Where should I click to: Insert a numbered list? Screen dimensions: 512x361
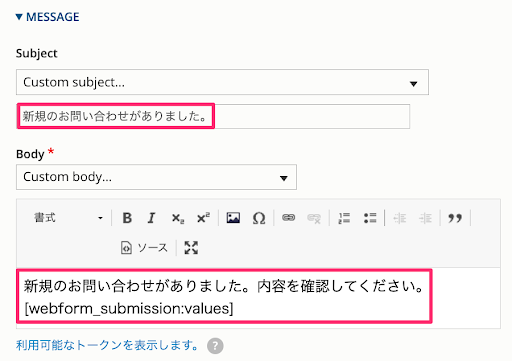pyautogui.click(x=344, y=218)
